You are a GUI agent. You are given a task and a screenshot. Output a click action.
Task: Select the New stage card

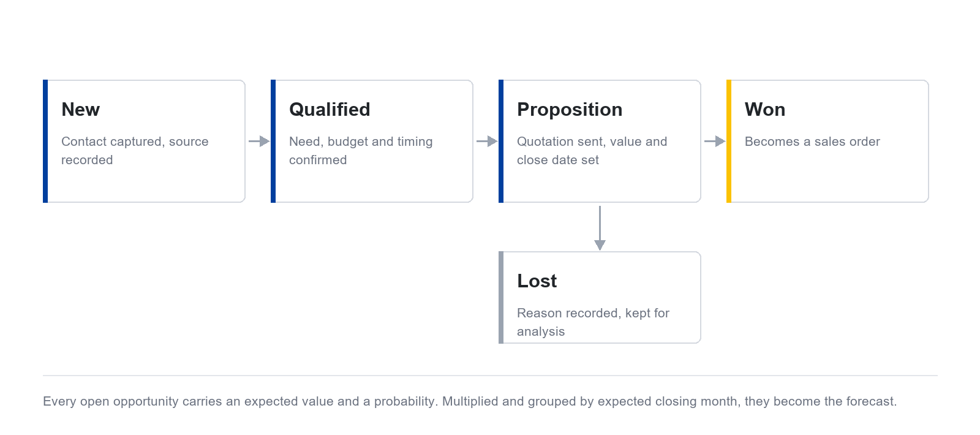(x=144, y=141)
